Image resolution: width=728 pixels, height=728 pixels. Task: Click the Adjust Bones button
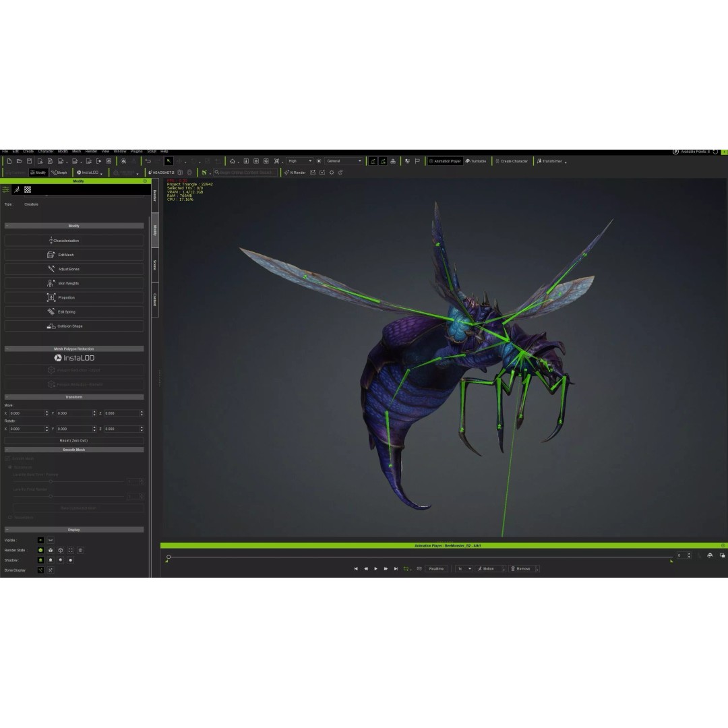[x=74, y=269]
